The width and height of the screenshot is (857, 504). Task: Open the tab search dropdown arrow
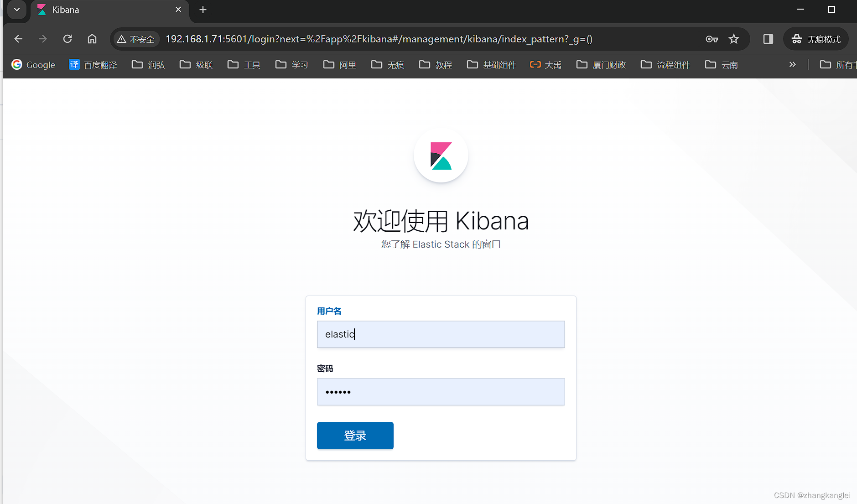[17, 10]
